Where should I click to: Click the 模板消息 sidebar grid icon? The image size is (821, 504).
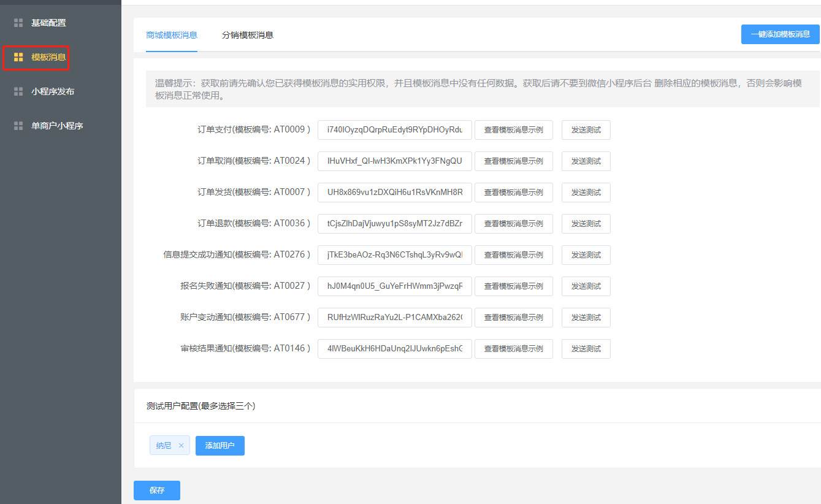coord(18,57)
